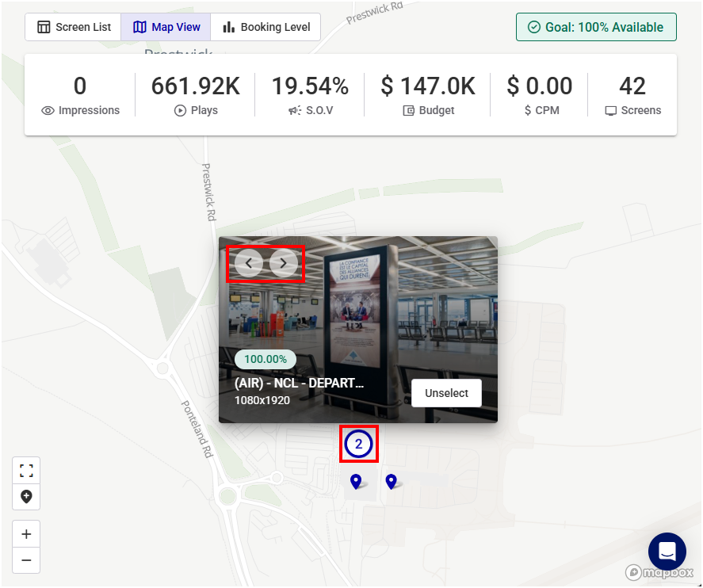Select the Map View tab
703x588 pixels.
click(x=166, y=27)
